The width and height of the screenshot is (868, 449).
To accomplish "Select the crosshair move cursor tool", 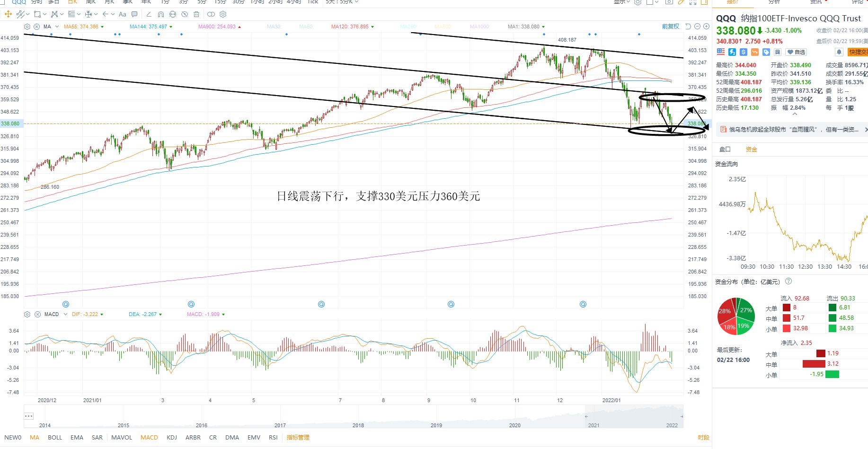I will pyautogui.click(x=8, y=14).
